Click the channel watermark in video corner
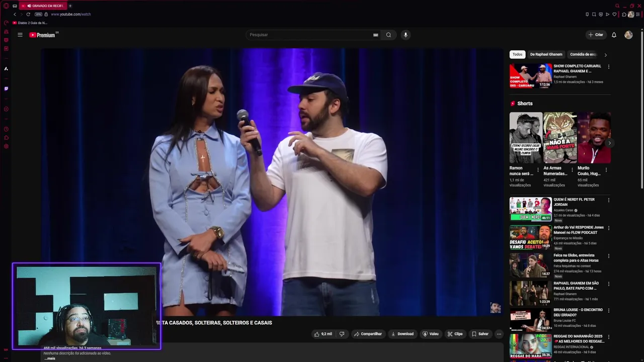 pyautogui.click(x=496, y=308)
